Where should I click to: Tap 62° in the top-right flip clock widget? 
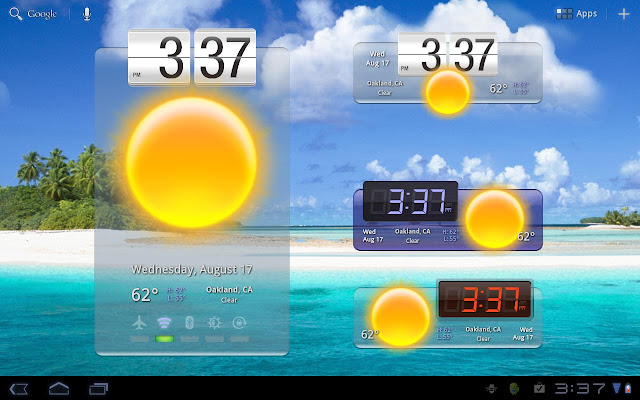[498, 88]
